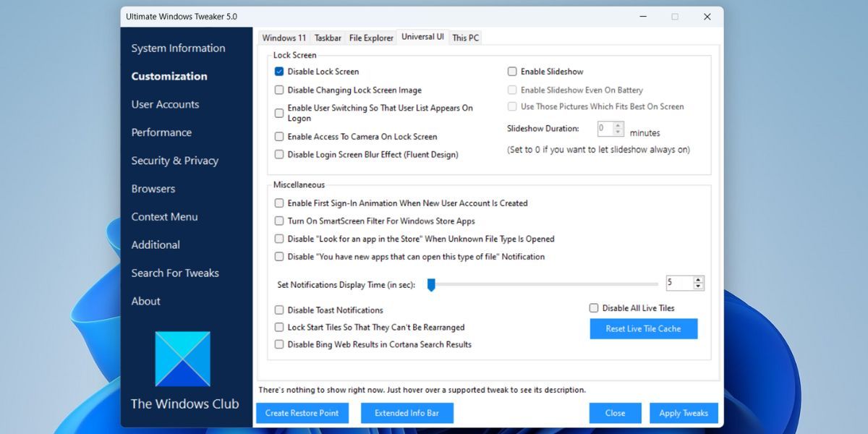Screen dimensions: 868x434
Task: Check Disable Login Screen Blur Effect
Action: pos(278,154)
